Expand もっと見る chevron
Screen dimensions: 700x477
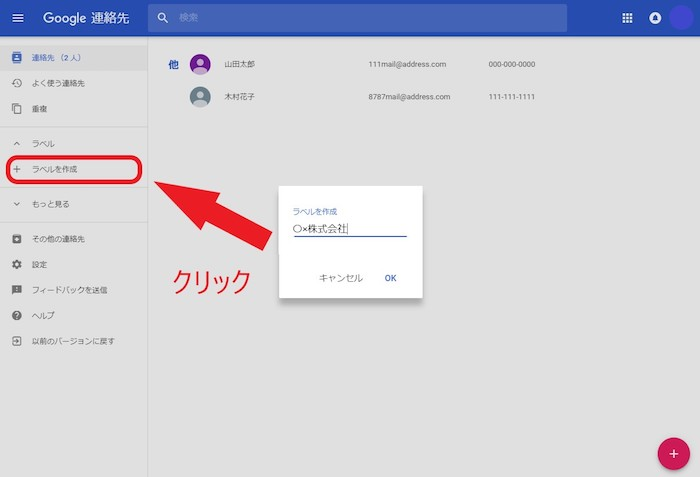point(17,204)
